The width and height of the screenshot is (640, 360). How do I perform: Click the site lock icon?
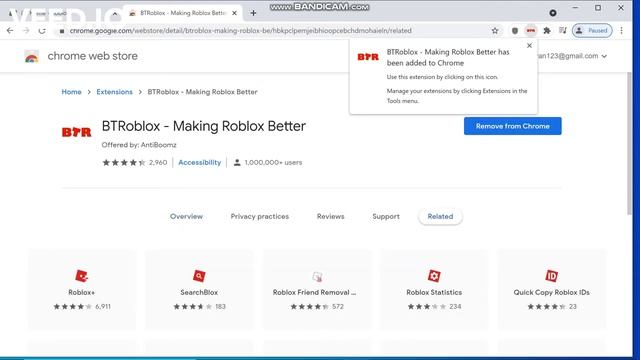click(x=62, y=31)
